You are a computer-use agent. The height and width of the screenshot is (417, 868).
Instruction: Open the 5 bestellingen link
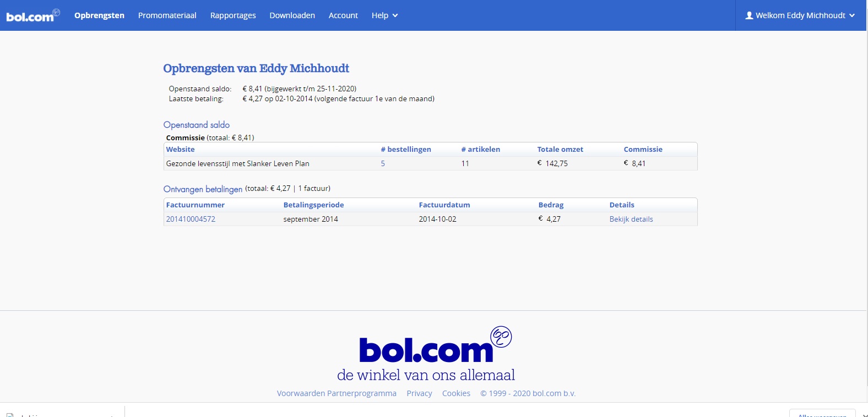pos(383,163)
